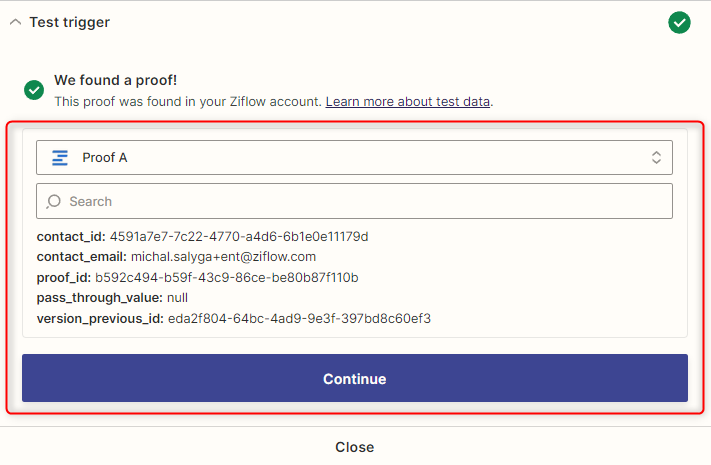Click the green checkmark in Test trigger header
Screen dimensions: 711x465
tap(679, 22)
